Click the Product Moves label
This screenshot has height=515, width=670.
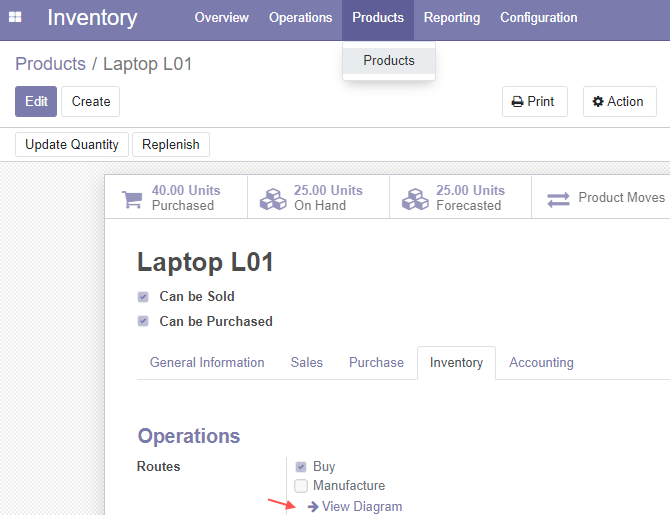click(622, 197)
